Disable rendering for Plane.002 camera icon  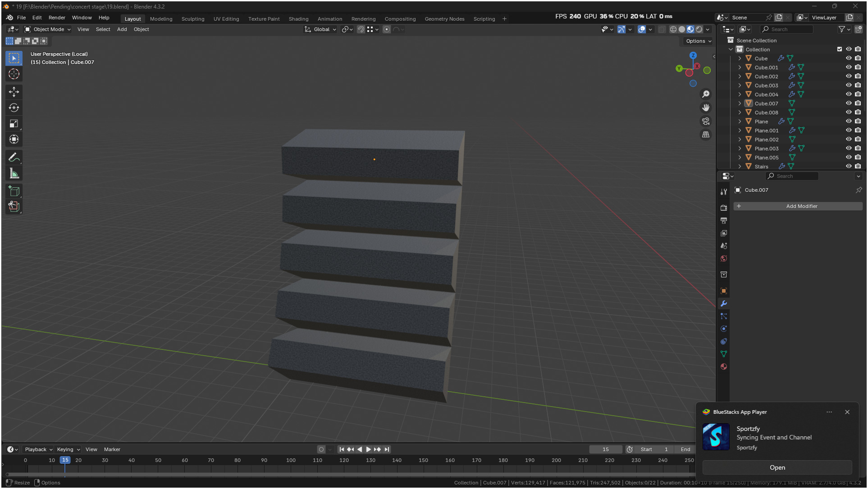tap(858, 139)
